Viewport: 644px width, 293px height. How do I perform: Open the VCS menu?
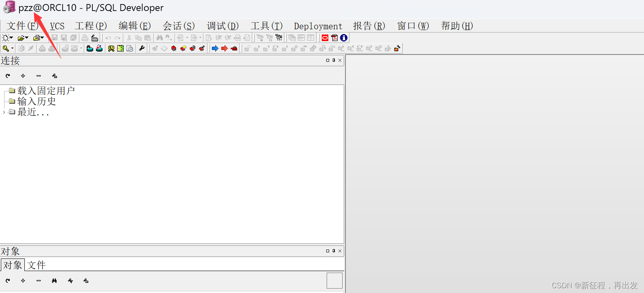[57, 26]
